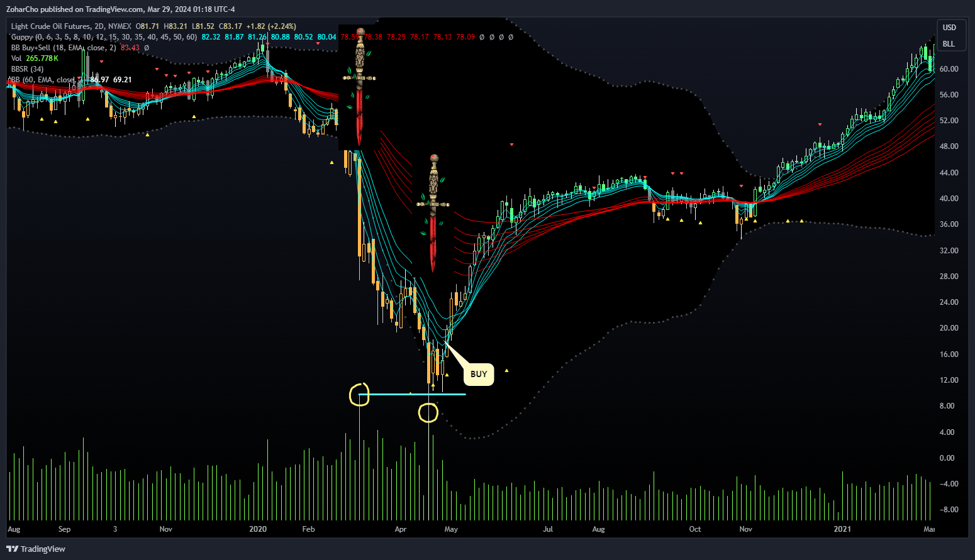The width and height of the screenshot is (975, 560).
Task: Click the 2021 label on time axis
Action: (842, 529)
